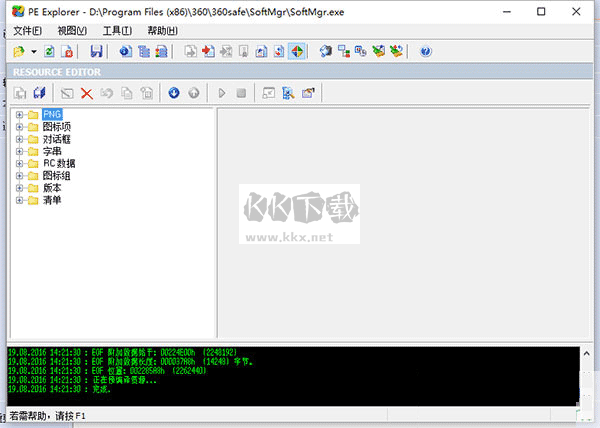
Task: Click the first green brush cleanup icon
Action: click(x=378, y=51)
